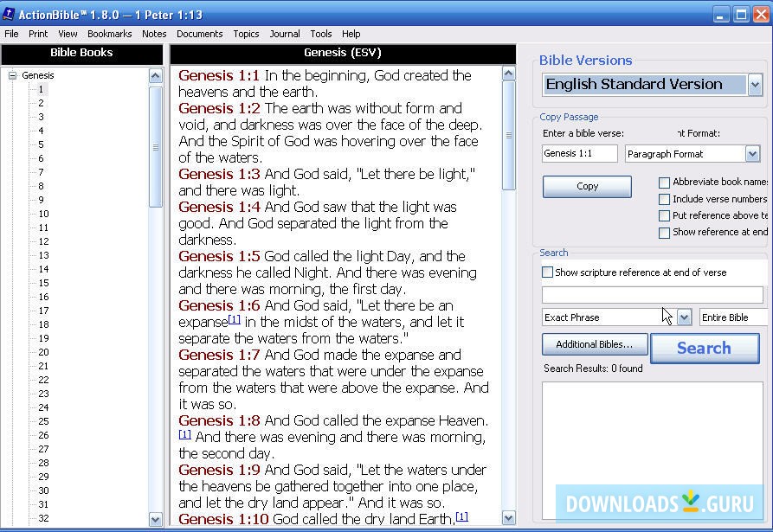
Task: Select chapter 2 in Genesis tree
Action: [41, 103]
